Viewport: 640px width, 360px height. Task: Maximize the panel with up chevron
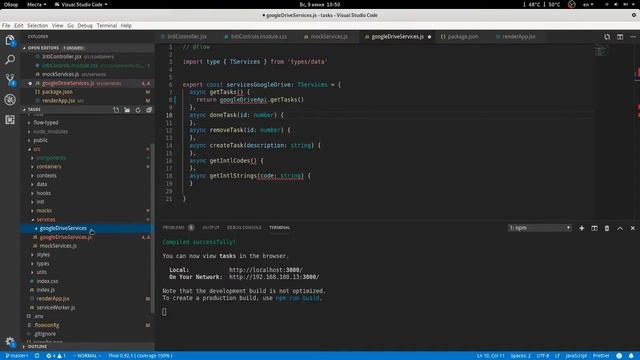click(620, 228)
